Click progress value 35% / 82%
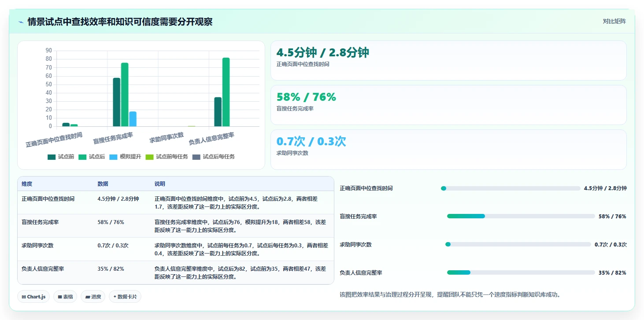Viewport: 644px width, 320px height. coord(612,273)
